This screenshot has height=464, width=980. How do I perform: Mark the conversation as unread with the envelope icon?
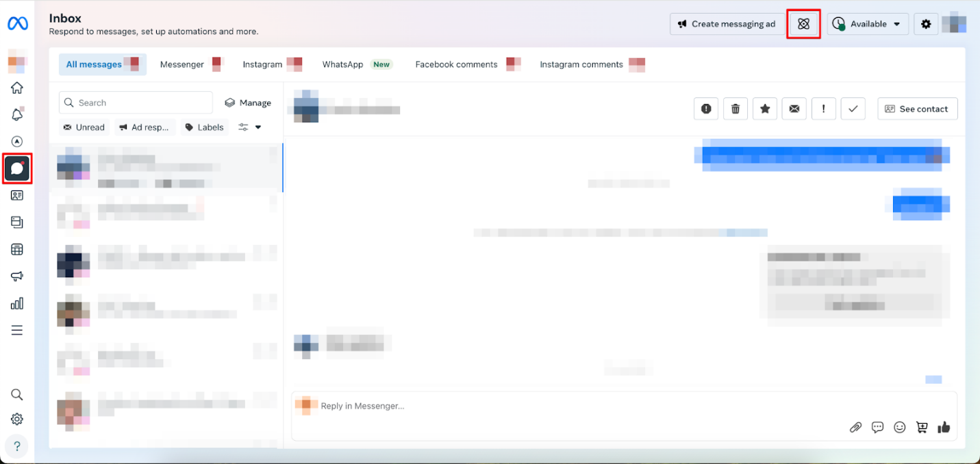pos(794,109)
